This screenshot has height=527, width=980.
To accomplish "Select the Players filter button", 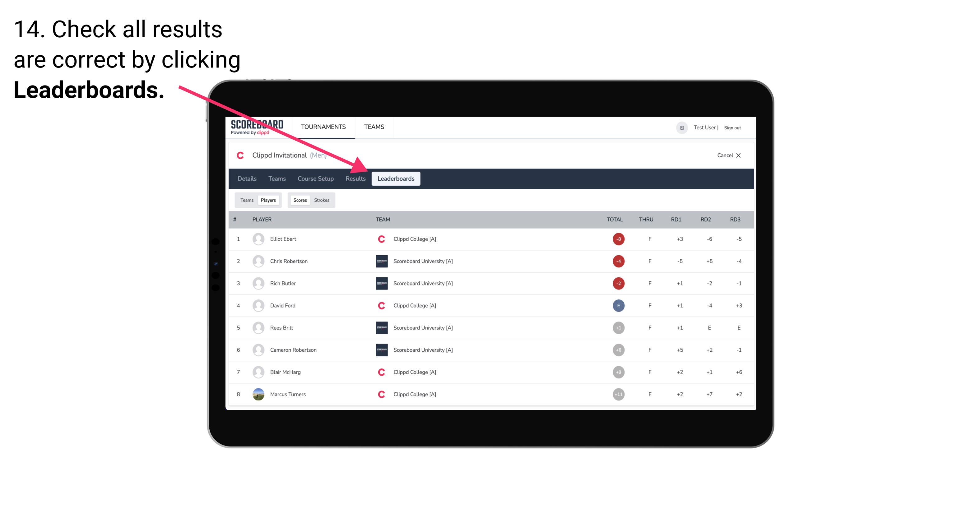I will (x=268, y=200).
